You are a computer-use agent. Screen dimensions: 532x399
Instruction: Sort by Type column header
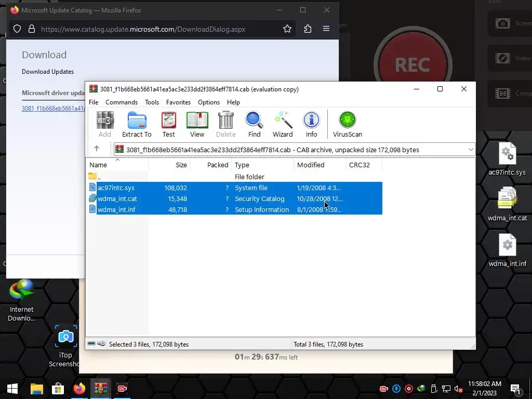coord(262,165)
